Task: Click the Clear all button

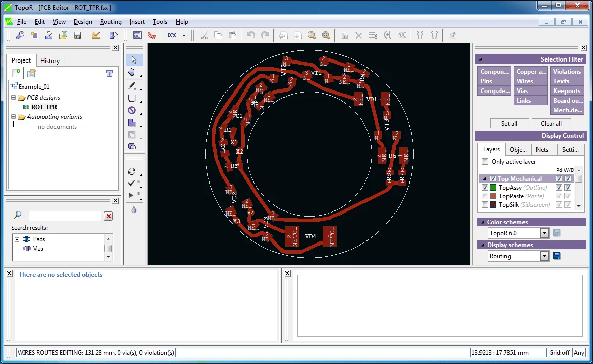Action: 551,124
